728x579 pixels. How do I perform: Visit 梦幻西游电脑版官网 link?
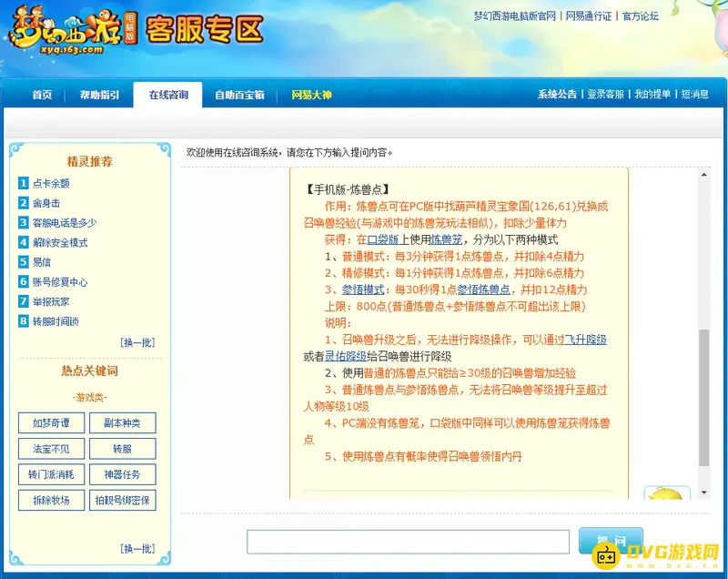[x=514, y=16]
